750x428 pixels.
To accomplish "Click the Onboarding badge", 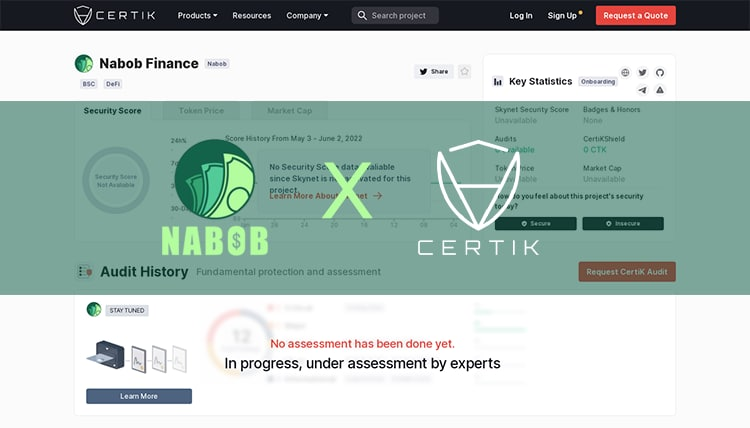I will 598,82.
